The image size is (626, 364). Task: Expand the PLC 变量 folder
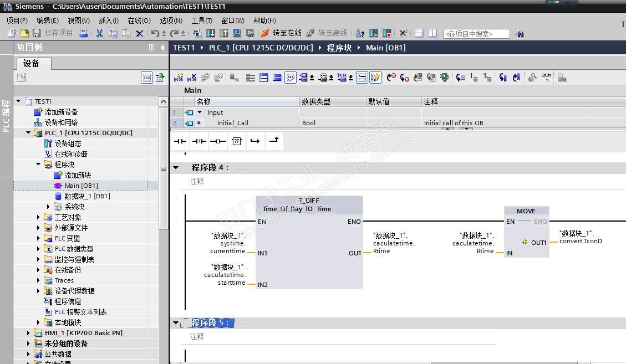pos(38,238)
